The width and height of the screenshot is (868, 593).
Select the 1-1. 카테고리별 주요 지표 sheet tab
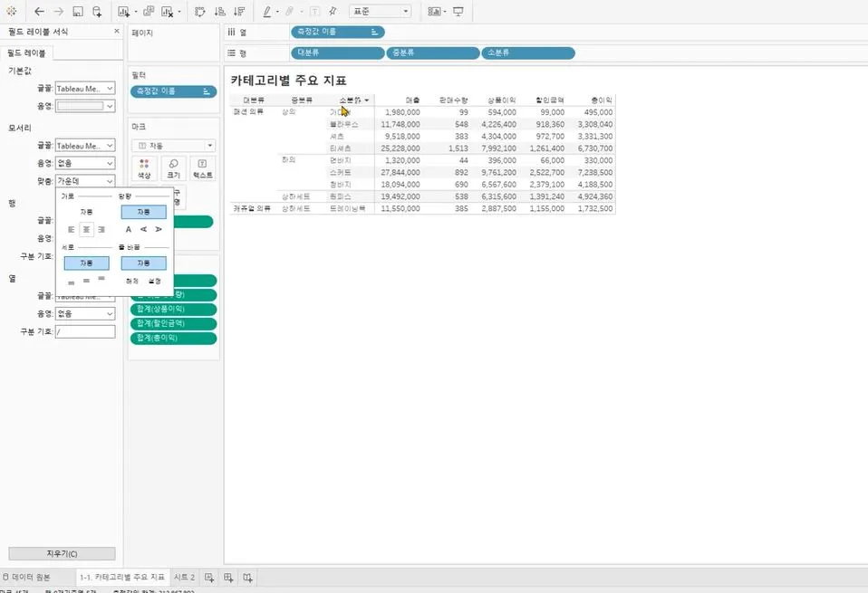tap(121, 577)
